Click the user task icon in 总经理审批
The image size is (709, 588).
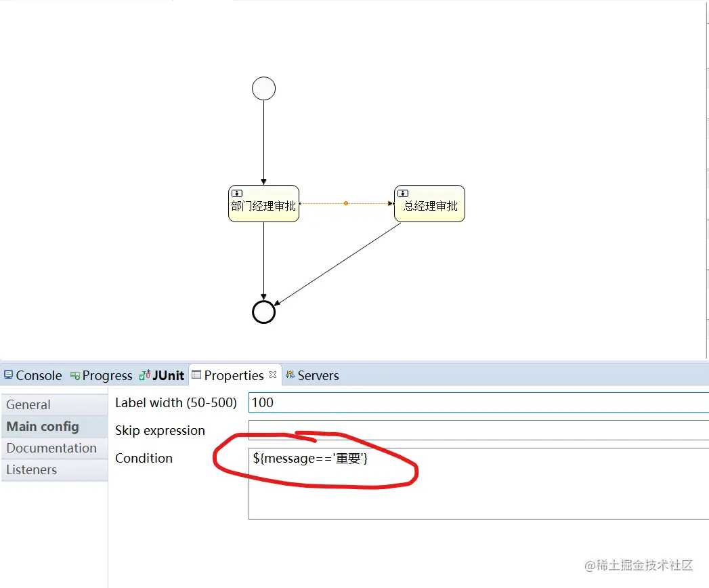pos(403,193)
